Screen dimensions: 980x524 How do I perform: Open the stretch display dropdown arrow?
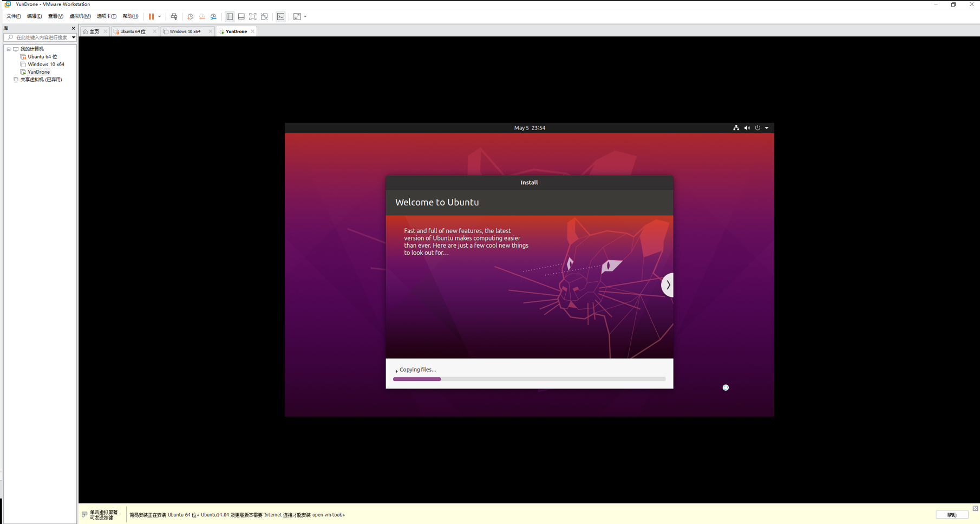coord(305,17)
